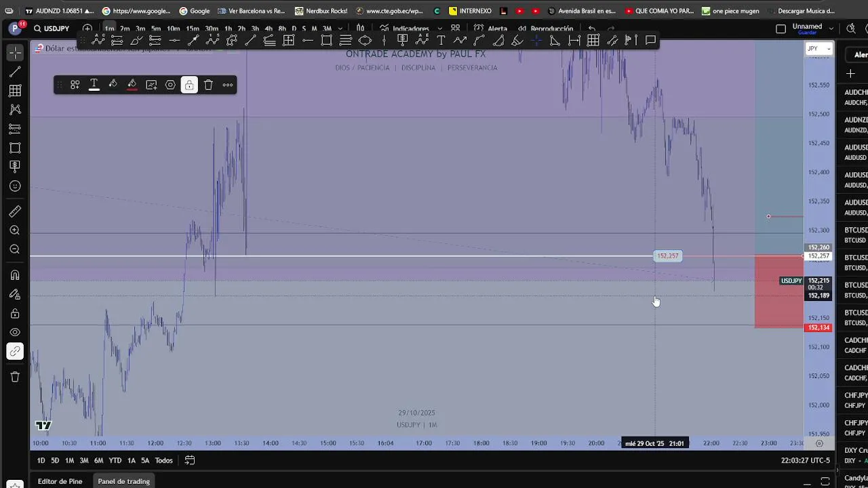This screenshot has height=488, width=868.
Task: Select the callout comment tool in favorites toolbar
Action: tap(650, 41)
